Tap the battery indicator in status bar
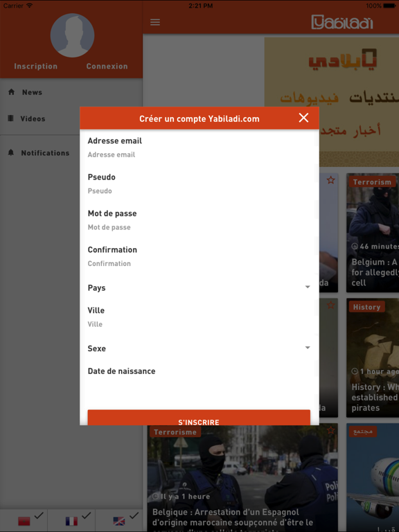The image size is (399, 532). click(391, 6)
